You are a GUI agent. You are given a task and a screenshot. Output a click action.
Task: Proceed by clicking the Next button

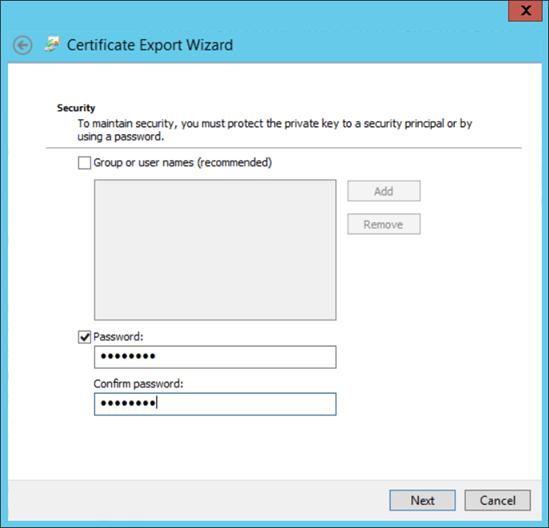[x=423, y=500]
